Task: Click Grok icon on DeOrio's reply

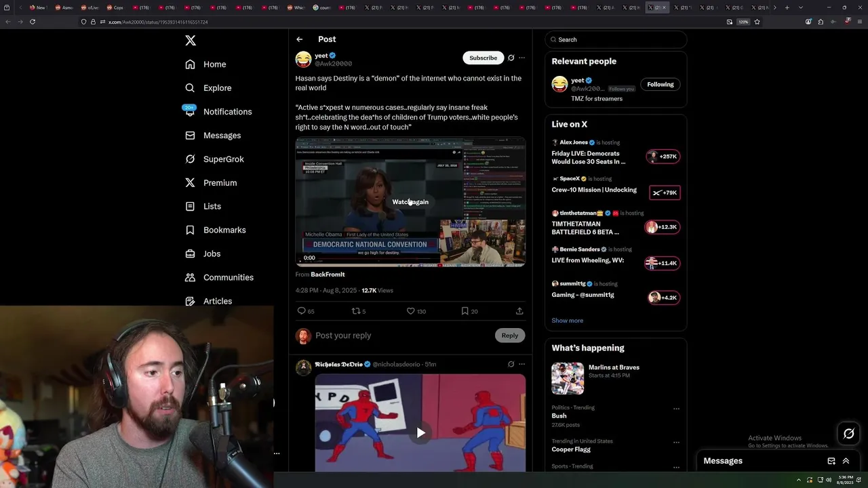Action: (511, 364)
